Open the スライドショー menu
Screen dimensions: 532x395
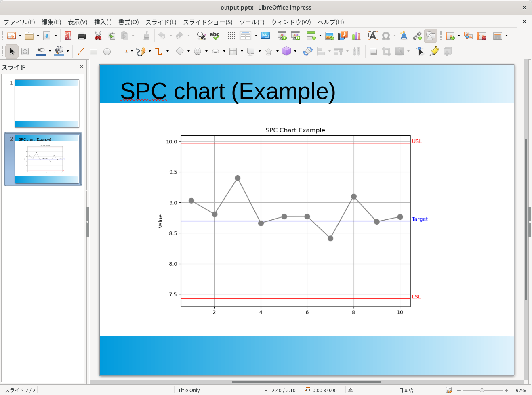[x=208, y=22]
